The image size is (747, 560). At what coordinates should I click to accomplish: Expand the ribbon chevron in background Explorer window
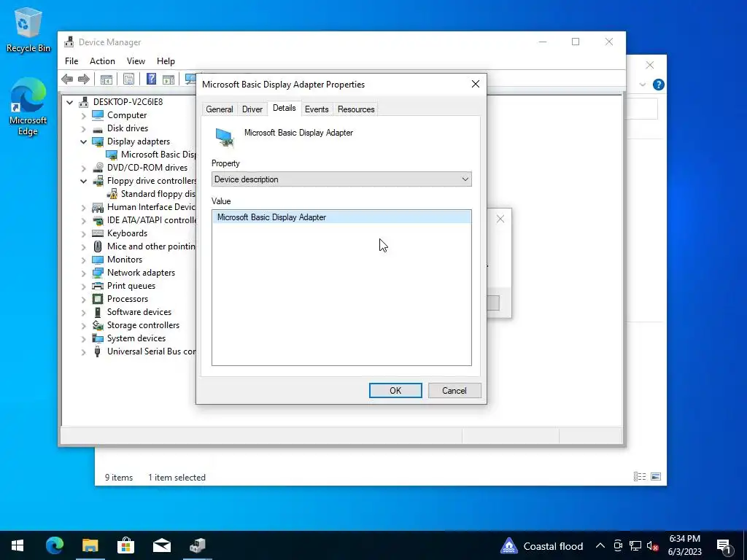[643, 85]
